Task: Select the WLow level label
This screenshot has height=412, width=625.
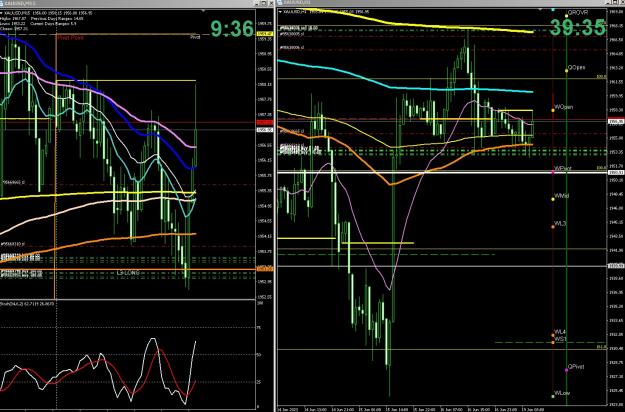Action: pos(562,393)
